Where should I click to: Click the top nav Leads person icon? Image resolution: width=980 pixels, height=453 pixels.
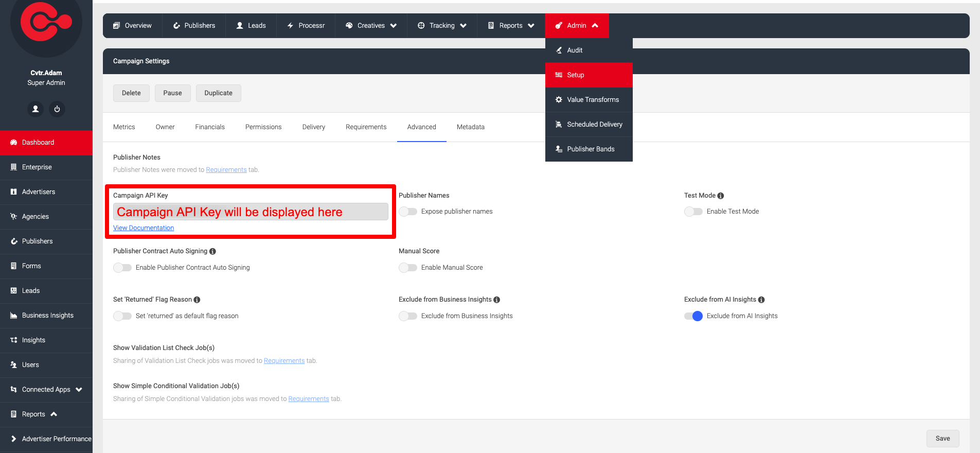pyautogui.click(x=240, y=26)
